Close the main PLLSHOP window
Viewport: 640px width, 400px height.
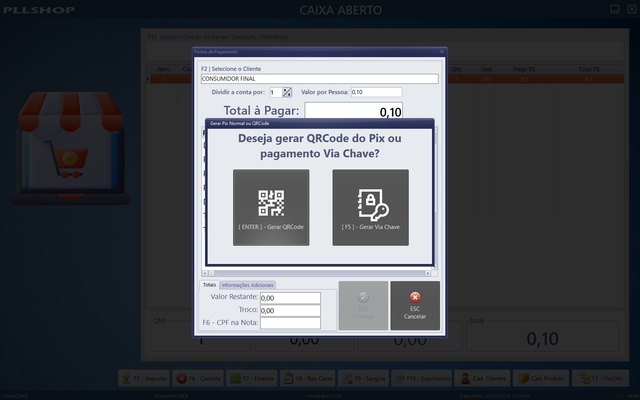631,9
